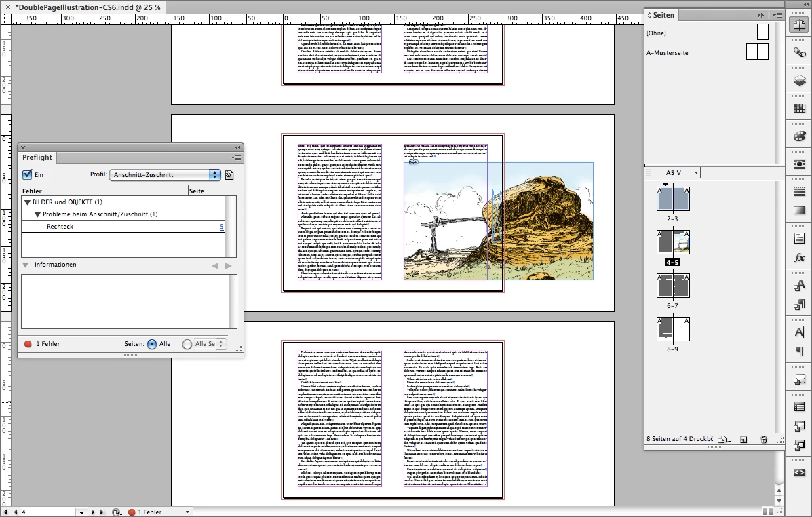812x517 pixels.
Task: Click the next page arrow in status bar
Action: pos(93,512)
